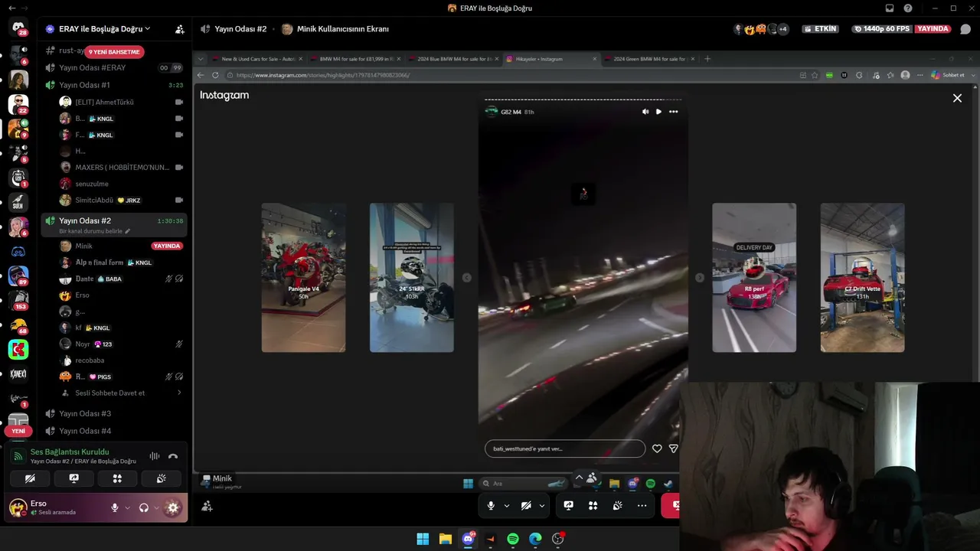980x551 pixels.
Task: Open Discord user settings gear
Action: 173,507
